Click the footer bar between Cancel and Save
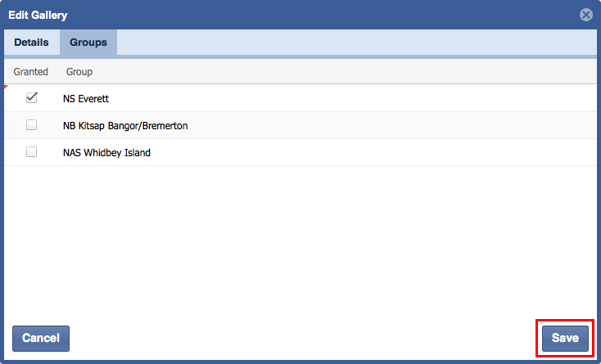Image resolution: width=601 pixels, height=364 pixels. tap(303, 338)
